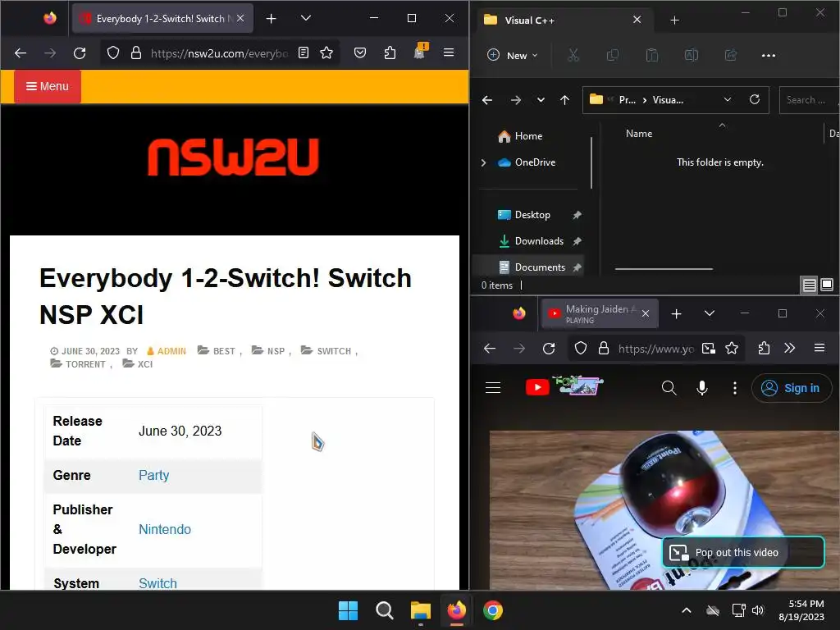Viewport: 840px width, 630px height.
Task: Open Documents in Explorer navigation pane
Action: click(540, 267)
